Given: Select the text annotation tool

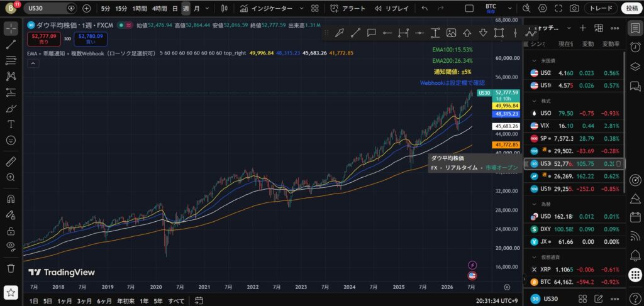Looking at the screenshot, I should [x=11, y=124].
